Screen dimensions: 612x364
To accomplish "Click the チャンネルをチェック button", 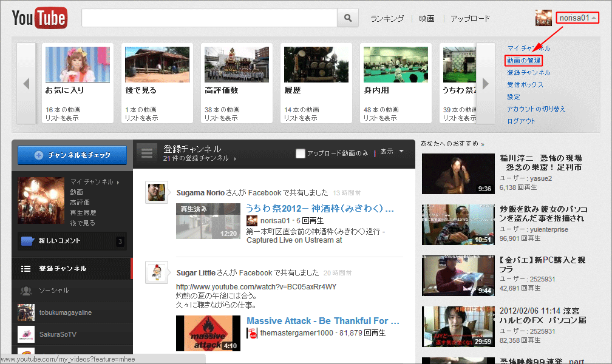I will tap(72, 155).
